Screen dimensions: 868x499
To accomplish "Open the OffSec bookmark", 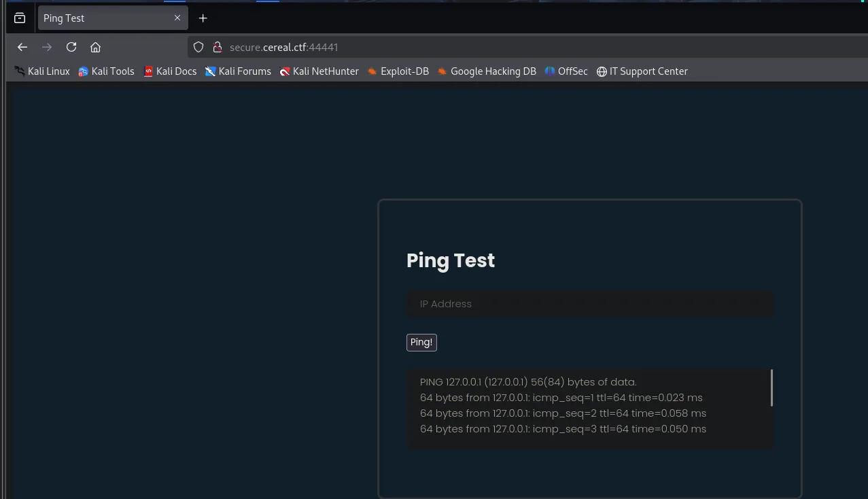I will (566, 71).
